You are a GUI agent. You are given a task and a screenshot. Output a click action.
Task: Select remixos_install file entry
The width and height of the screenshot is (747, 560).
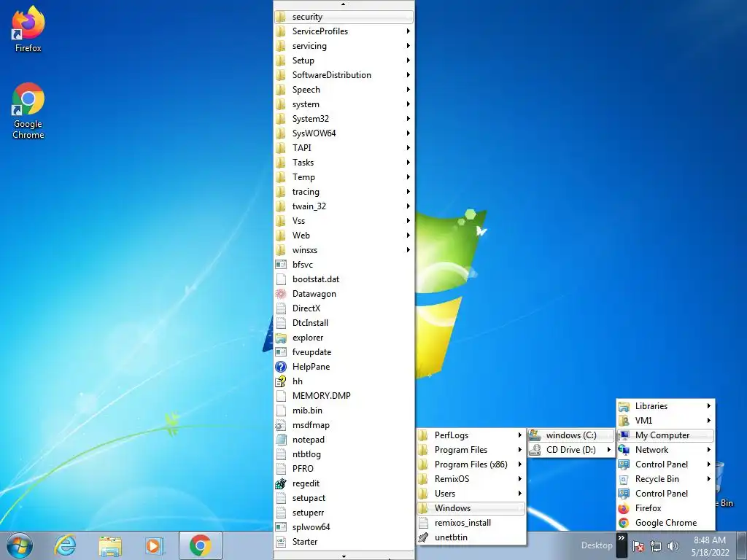tap(471, 523)
